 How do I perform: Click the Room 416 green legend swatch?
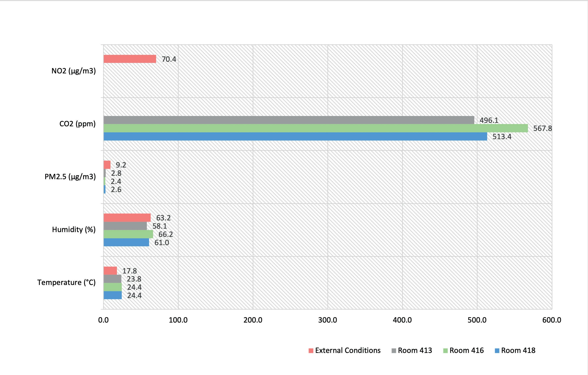445,350
